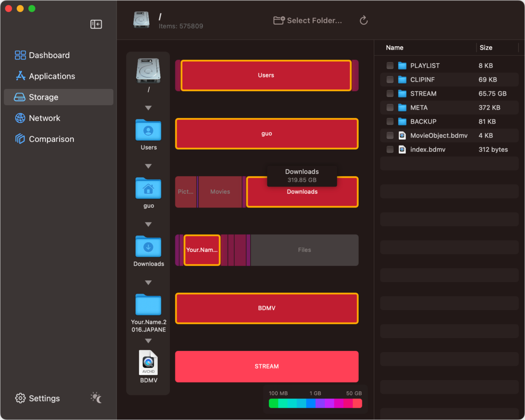This screenshot has width=525, height=420.
Task: Collapse the sidebar with the panel toggle icon
Action: tap(96, 24)
